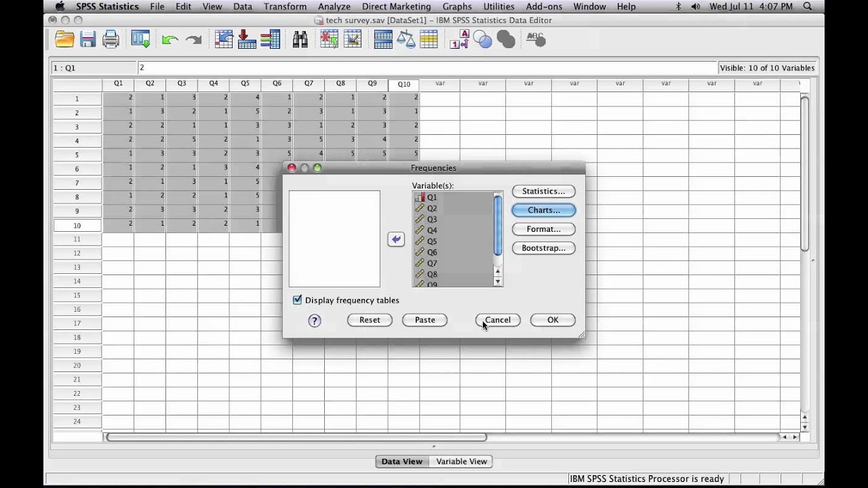This screenshot has width=868, height=488.
Task: Open the Add-ons menu
Action: click(544, 7)
